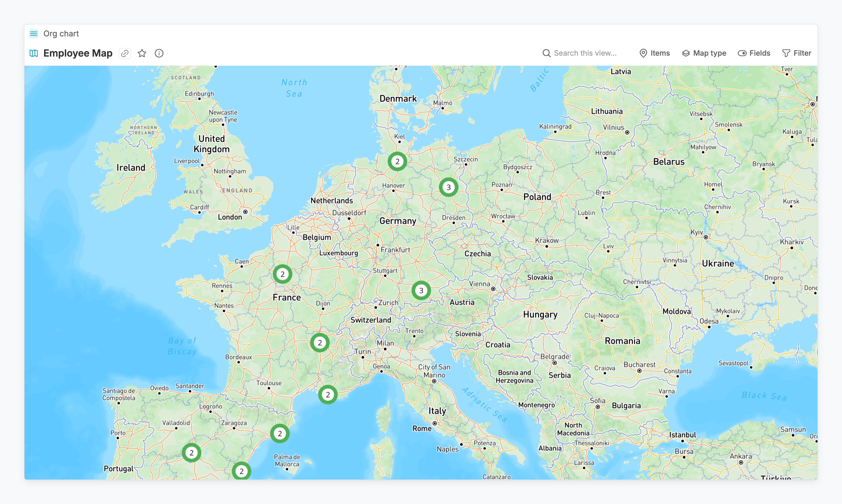Click the cluster of 2 near Barcelona
842x504 pixels.
(x=280, y=433)
